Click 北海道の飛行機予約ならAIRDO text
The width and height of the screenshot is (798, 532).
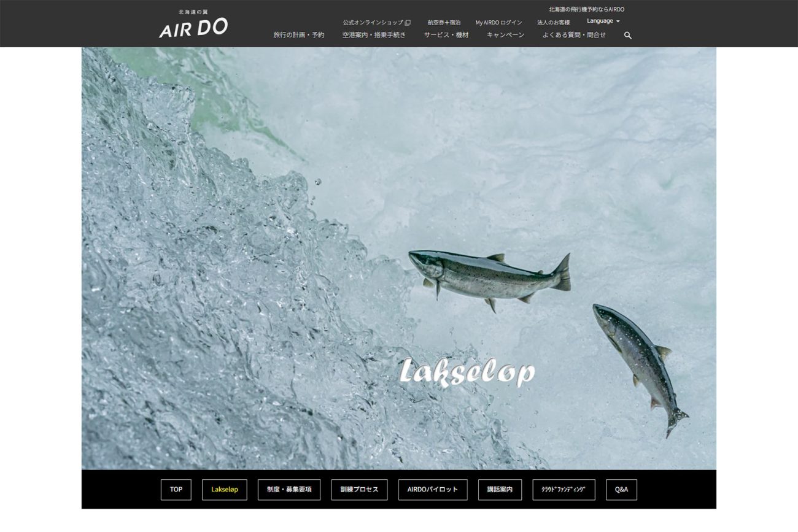[x=586, y=9]
